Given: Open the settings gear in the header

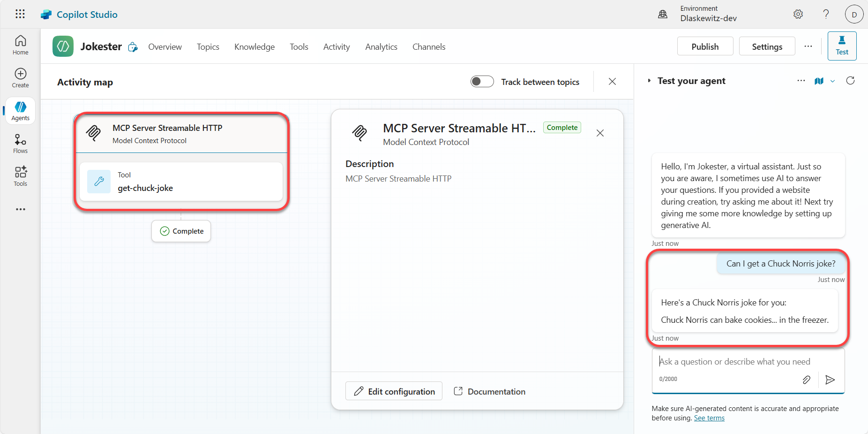Looking at the screenshot, I should click(798, 14).
